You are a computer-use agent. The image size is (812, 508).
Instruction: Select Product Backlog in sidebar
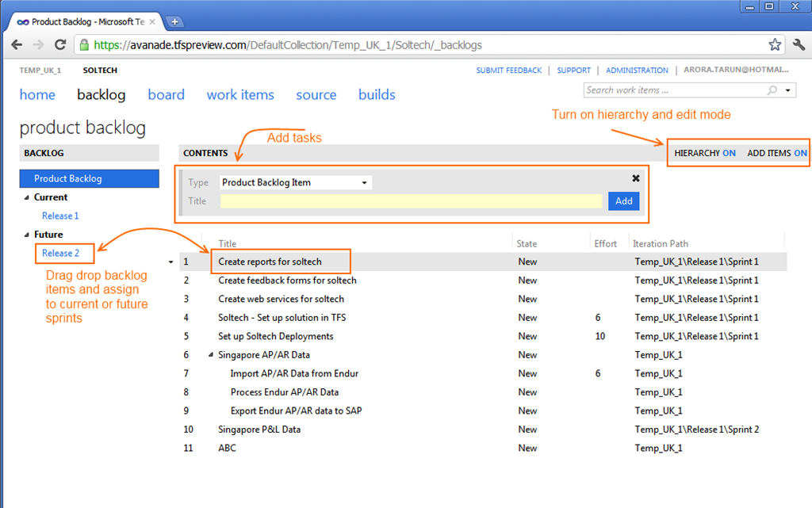[89, 178]
